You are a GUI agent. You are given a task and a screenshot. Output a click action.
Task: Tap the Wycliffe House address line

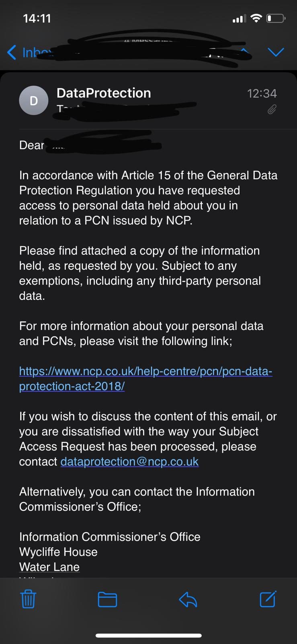58,552
